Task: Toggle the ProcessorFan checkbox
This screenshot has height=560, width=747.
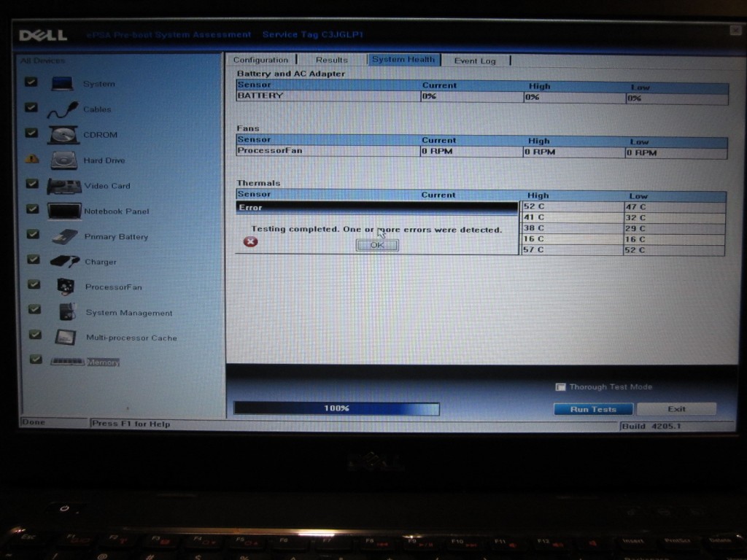Action: pos(34,285)
